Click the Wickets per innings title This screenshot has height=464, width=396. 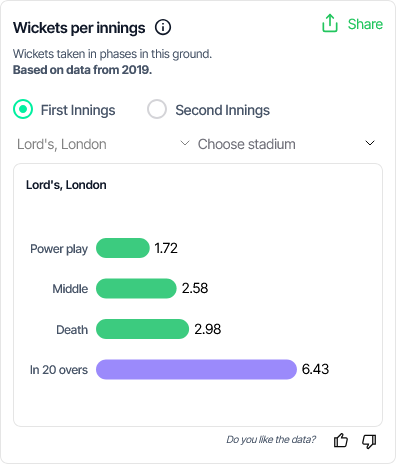79,28
